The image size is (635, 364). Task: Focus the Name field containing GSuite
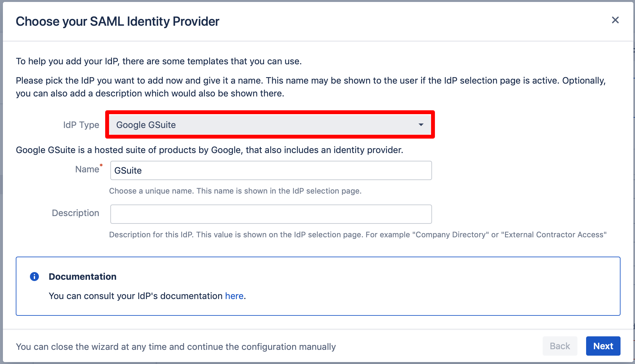tap(271, 170)
